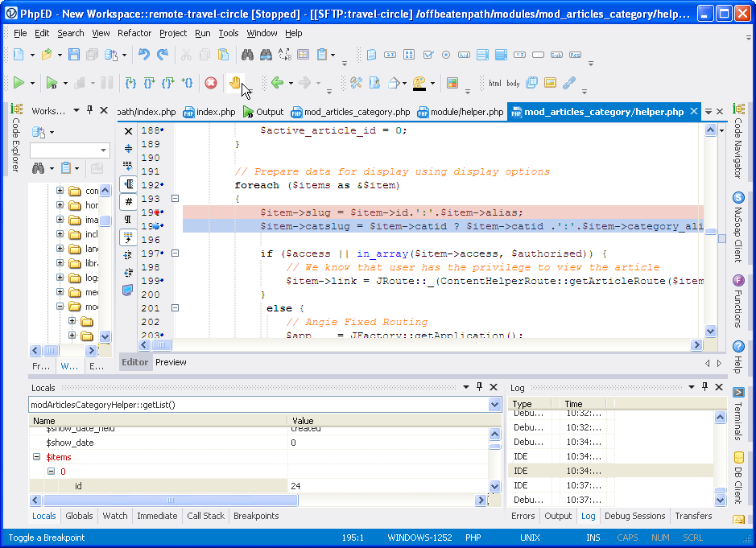Open the Breakpoints tab
756x548 pixels.
256,516
